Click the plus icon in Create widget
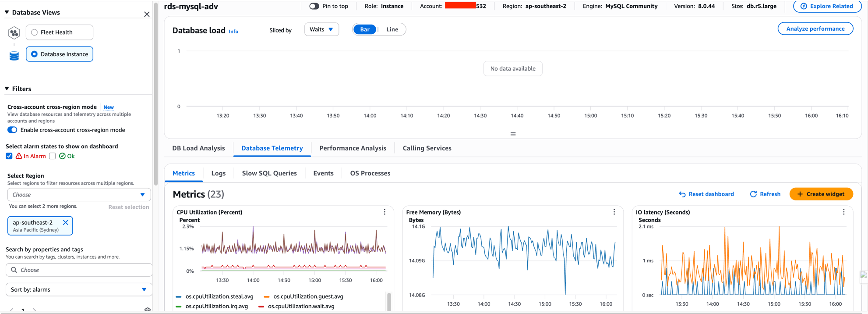 click(x=800, y=194)
